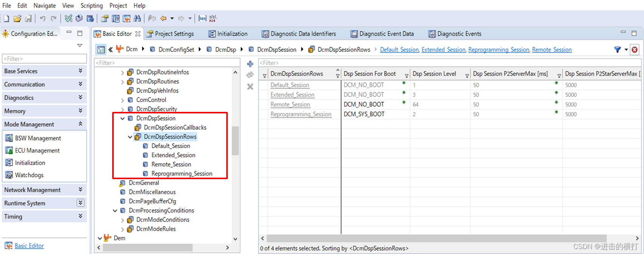Click the table Filter input field

(x=449, y=63)
